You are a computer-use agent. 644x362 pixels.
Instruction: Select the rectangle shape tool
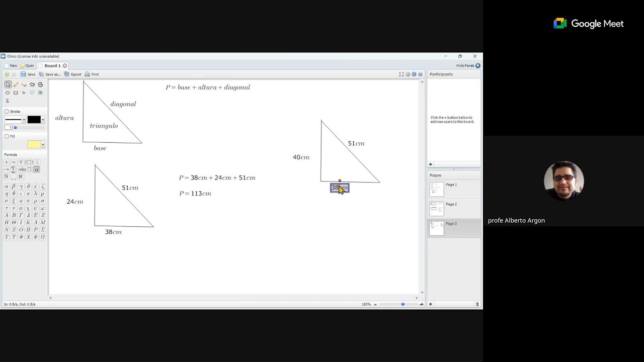pyautogui.click(x=16, y=93)
